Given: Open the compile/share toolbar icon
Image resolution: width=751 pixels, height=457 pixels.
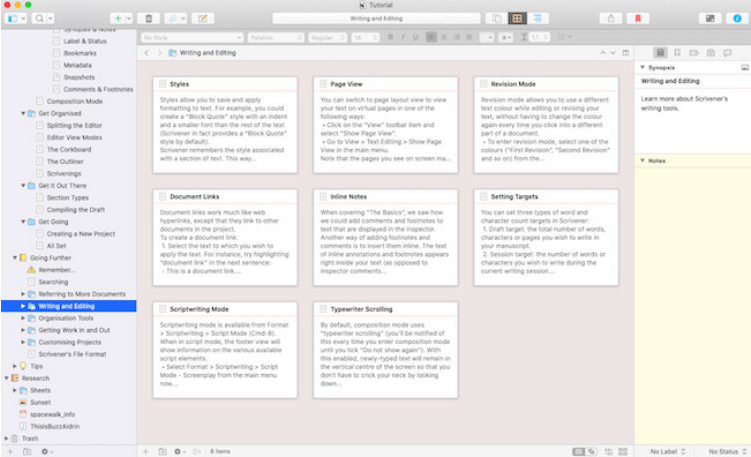Looking at the screenshot, I should click(611, 18).
